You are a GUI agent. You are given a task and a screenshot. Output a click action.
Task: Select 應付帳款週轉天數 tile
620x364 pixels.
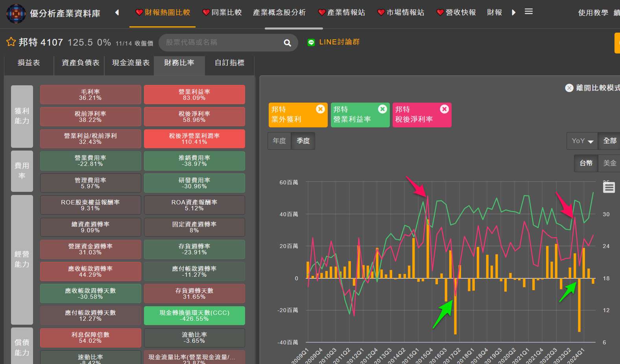point(90,316)
